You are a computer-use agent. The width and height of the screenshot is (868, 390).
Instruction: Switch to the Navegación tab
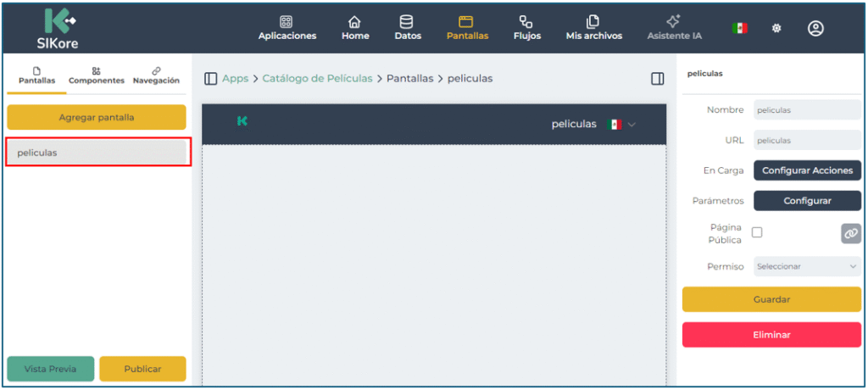click(x=156, y=75)
